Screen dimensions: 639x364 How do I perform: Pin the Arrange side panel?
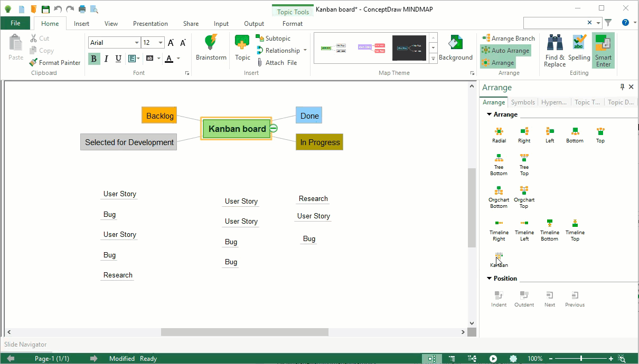pyautogui.click(x=622, y=87)
